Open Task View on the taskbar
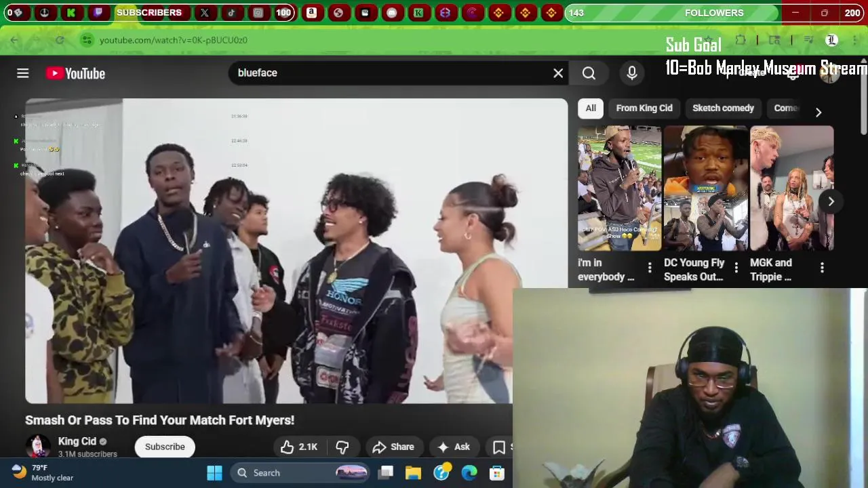Image resolution: width=868 pixels, height=488 pixels. (x=387, y=472)
